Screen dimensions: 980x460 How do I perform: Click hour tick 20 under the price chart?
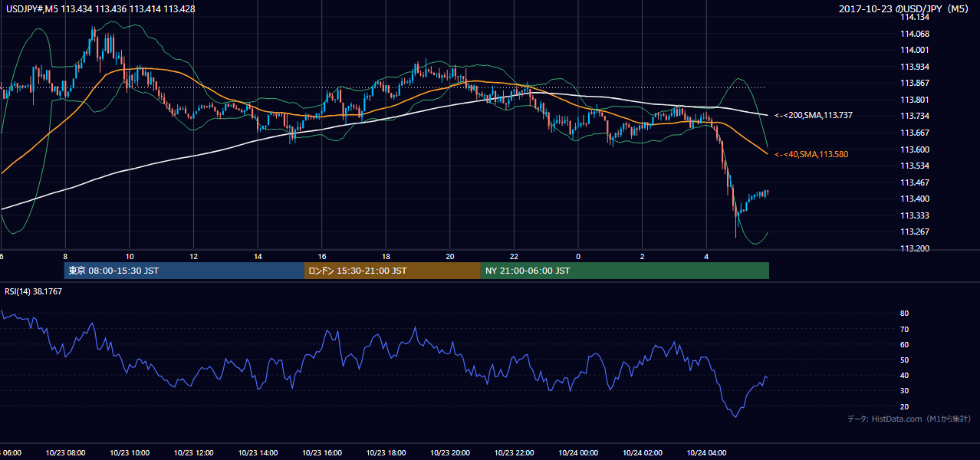tap(450, 256)
